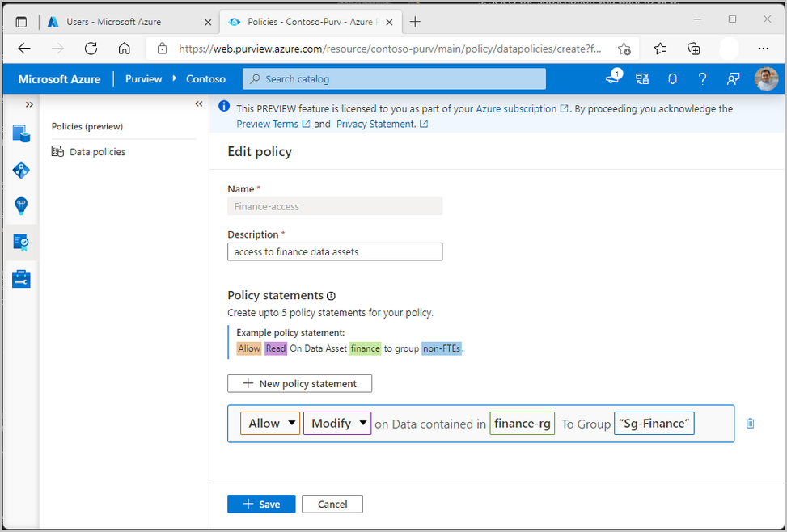787x532 pixels.
Task: Save the policy
Action: coord(261,504)
